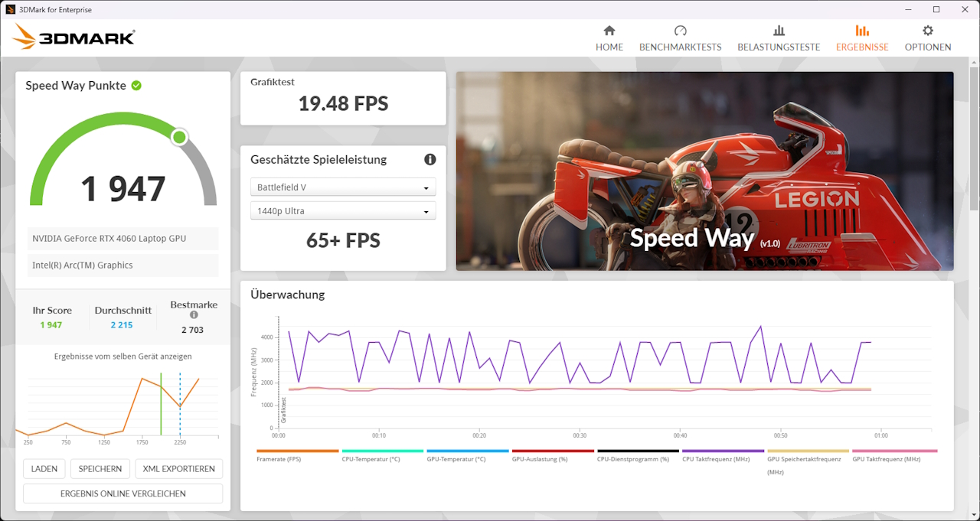The height and width of the screenshot is (521, 980).
Task: Click the stress test bar chart icon
Action: [779, 31]
